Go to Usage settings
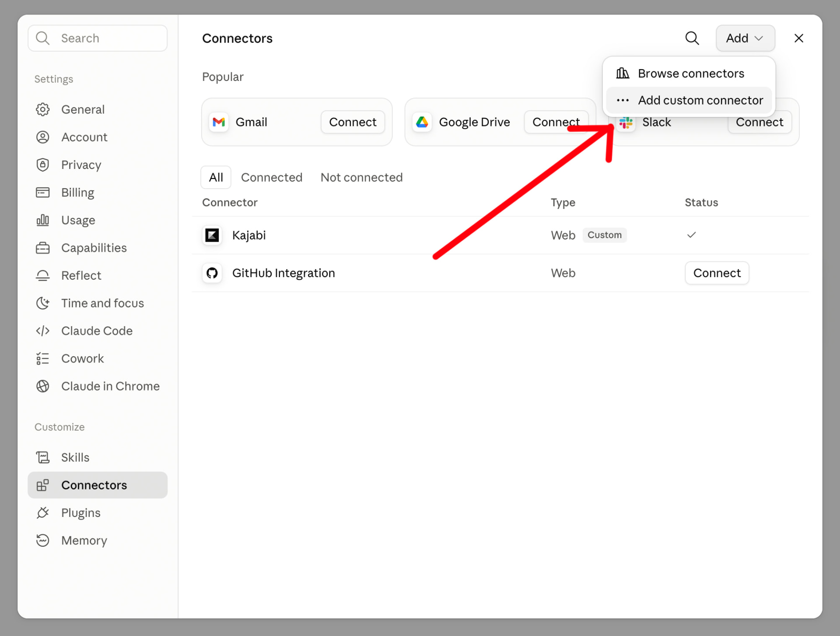 click(98, 220)
